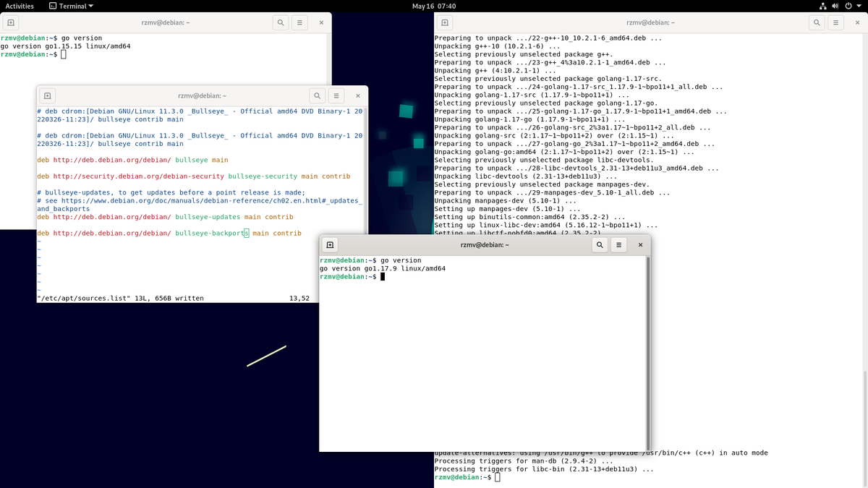This screenshot has width=868, height=488.
Task: Open the May 16 07:40 clock calendar
Action: [x=434, y=6]
